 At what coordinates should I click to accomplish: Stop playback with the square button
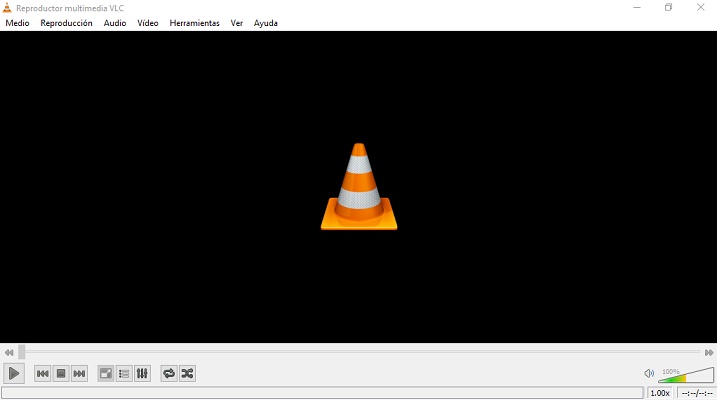pyautogui.click(x=61, y=373)
